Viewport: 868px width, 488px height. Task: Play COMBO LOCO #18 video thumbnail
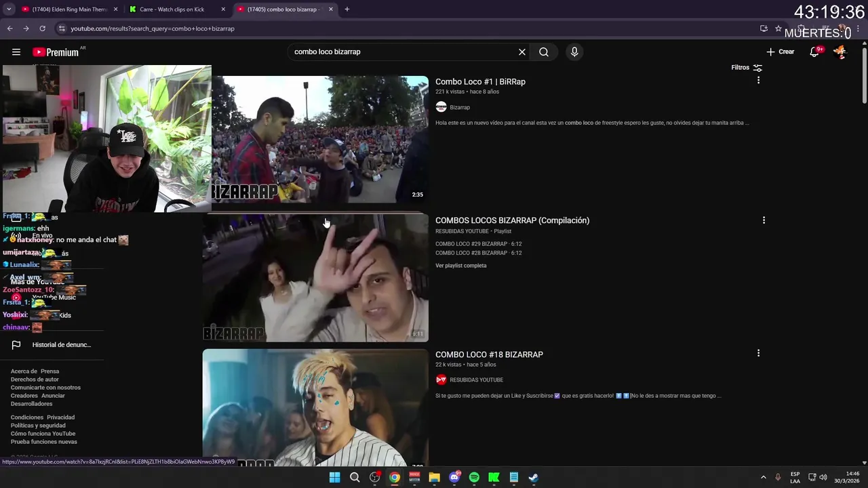click(315, 408)
